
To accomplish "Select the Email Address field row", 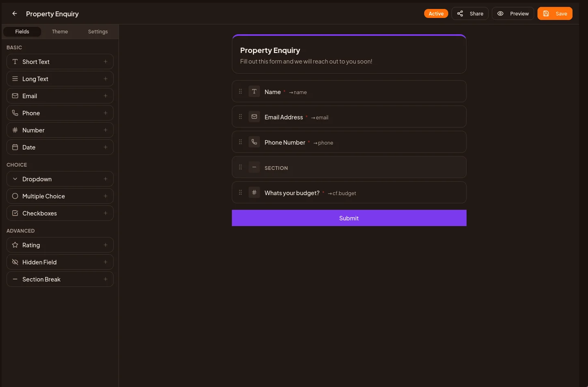I will 349,117.
